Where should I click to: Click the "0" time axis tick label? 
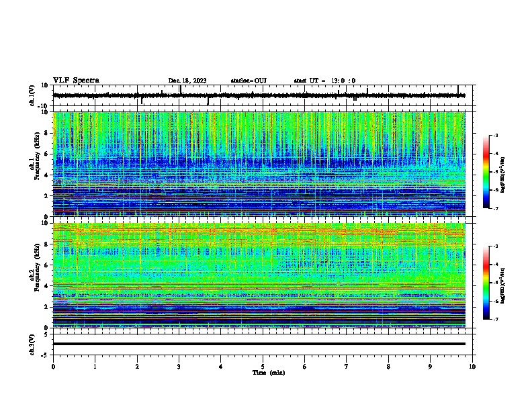53,367
